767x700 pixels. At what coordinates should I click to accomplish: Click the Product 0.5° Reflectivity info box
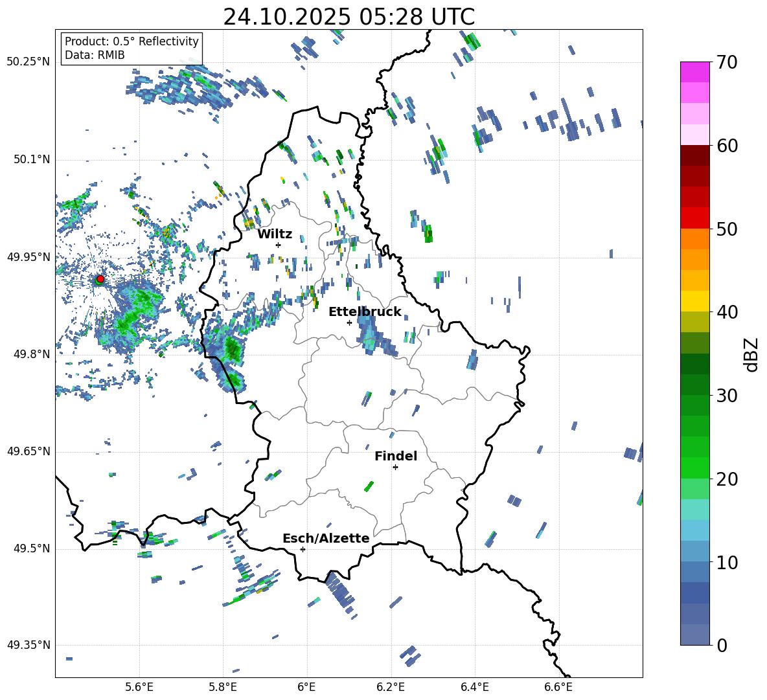pos(132,49)
